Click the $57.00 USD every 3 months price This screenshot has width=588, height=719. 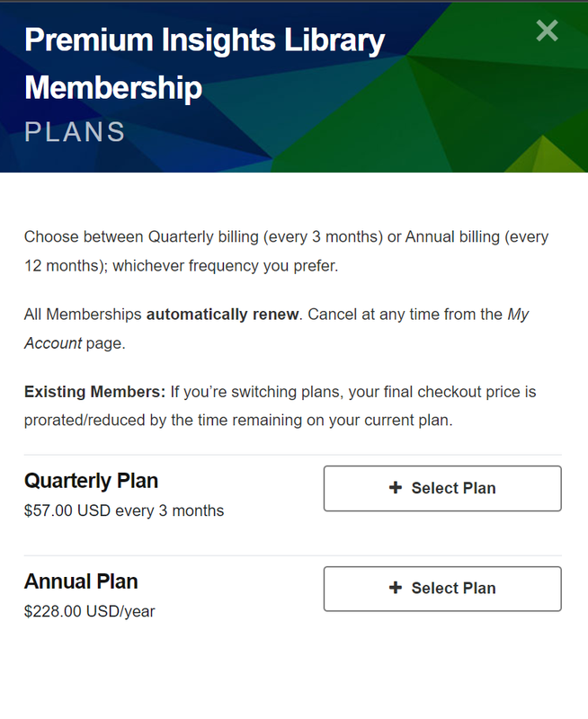click(x=124, y=510)
